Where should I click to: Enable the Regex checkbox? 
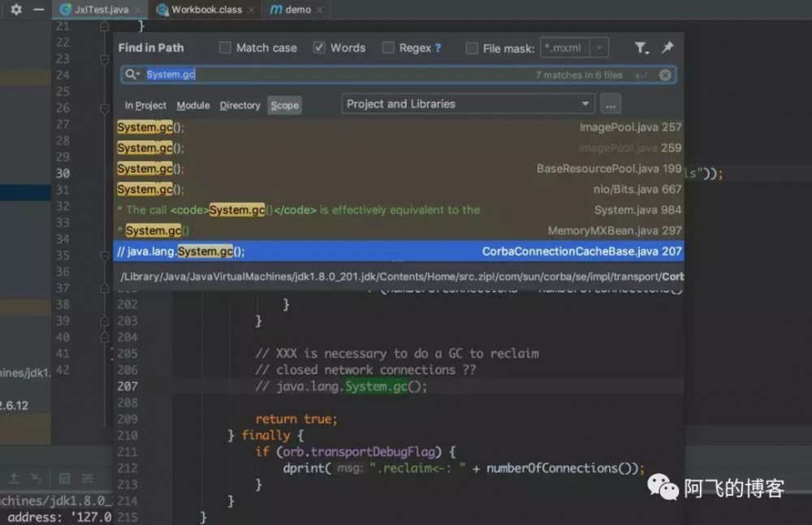(x=388, y=48)
